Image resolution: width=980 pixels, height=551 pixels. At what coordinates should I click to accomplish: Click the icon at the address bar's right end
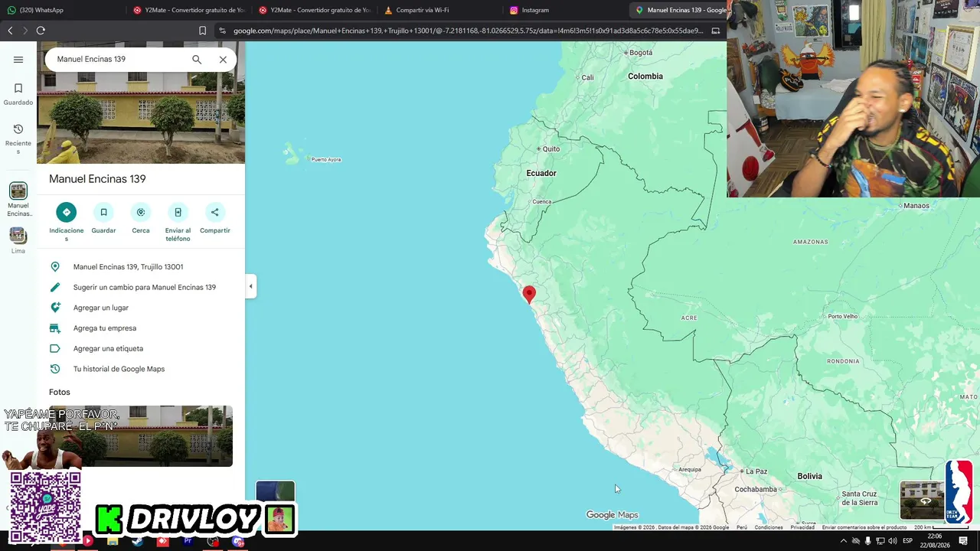716,31
